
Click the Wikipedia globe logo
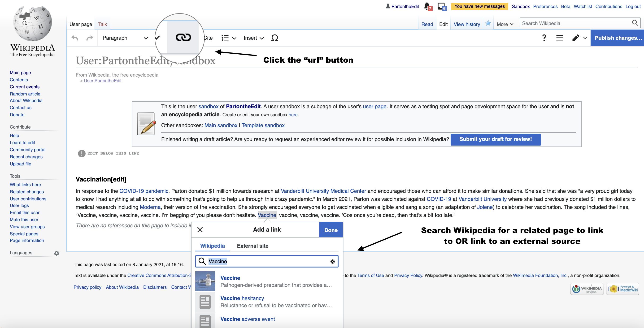[32, 24]
